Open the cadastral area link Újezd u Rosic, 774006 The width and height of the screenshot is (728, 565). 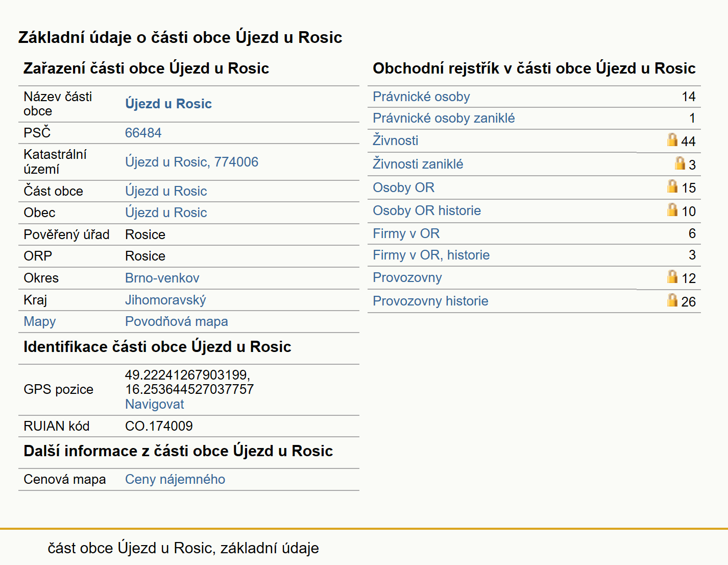click(x=191, y=162)
